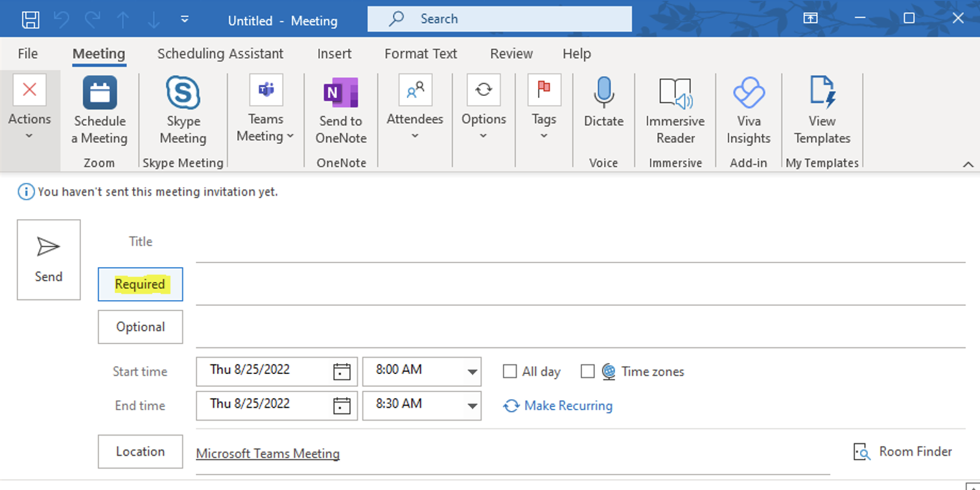Click the Send to OneNote icon
Image resolution: width=980 pixels, height=490 pixels.
coord(341,93)
